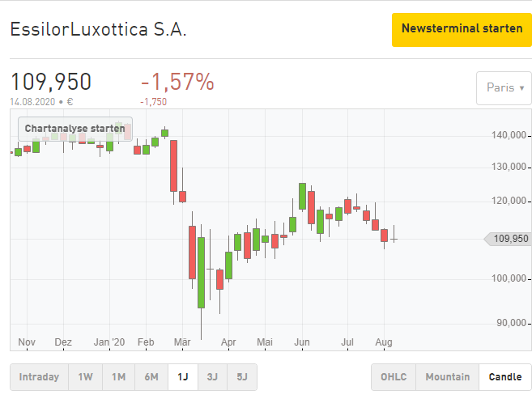Start the Newsterminal with yellow button
532x399 pixels.
[x=462, y=29]
